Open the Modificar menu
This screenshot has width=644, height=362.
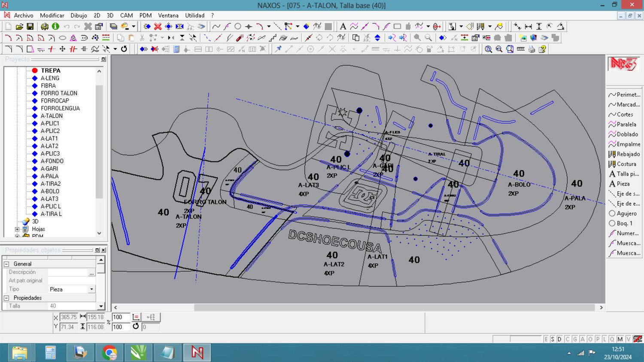(x=52, y=15)
